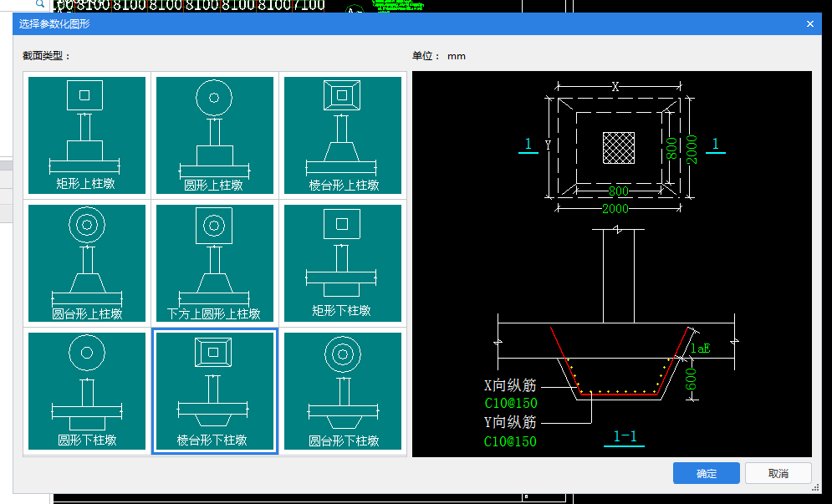Pick the 圆台形上柱墩 section shape
Image resolution: width=832 pixels, height=504 pixels.
point(87,263)
